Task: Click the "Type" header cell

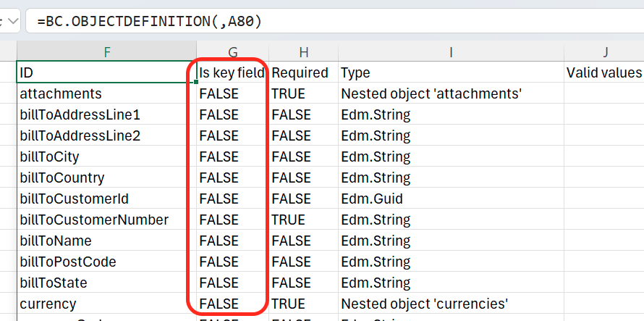Action: click(x=450, y=72)
